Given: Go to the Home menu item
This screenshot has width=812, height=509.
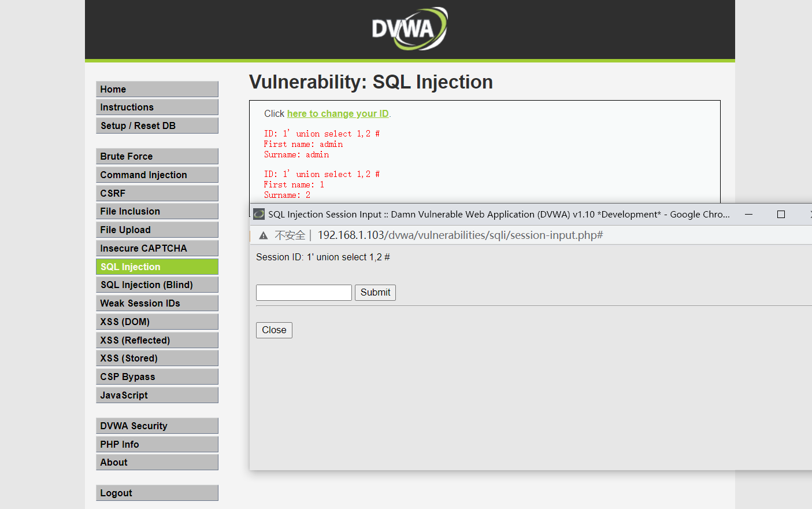Looking at the screenshot, I should 157,89.
